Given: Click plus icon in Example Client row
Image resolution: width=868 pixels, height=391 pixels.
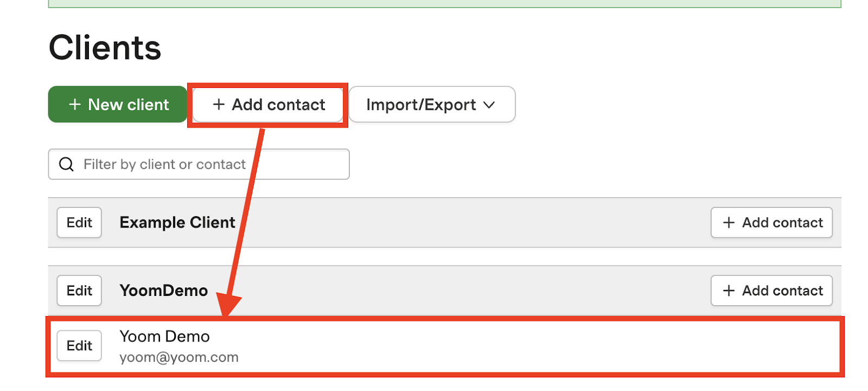Looking at the screenshot, I should (x=729, y=223).
